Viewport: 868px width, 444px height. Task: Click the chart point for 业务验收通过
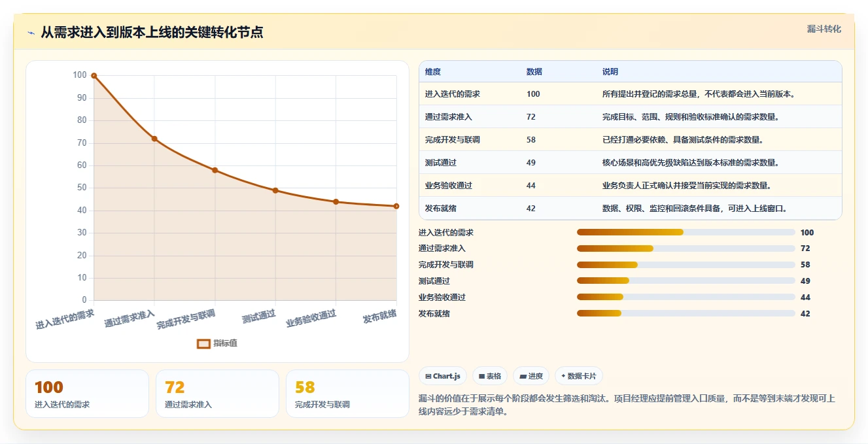(x=336, y=201)
